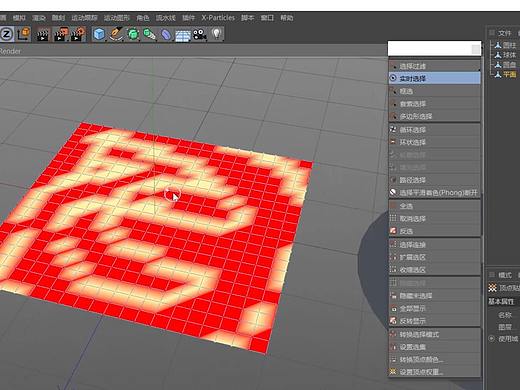Choose 选择过滤 from the selection menu
Viewport: 520px width, 390px height.
tap(435, 66)
